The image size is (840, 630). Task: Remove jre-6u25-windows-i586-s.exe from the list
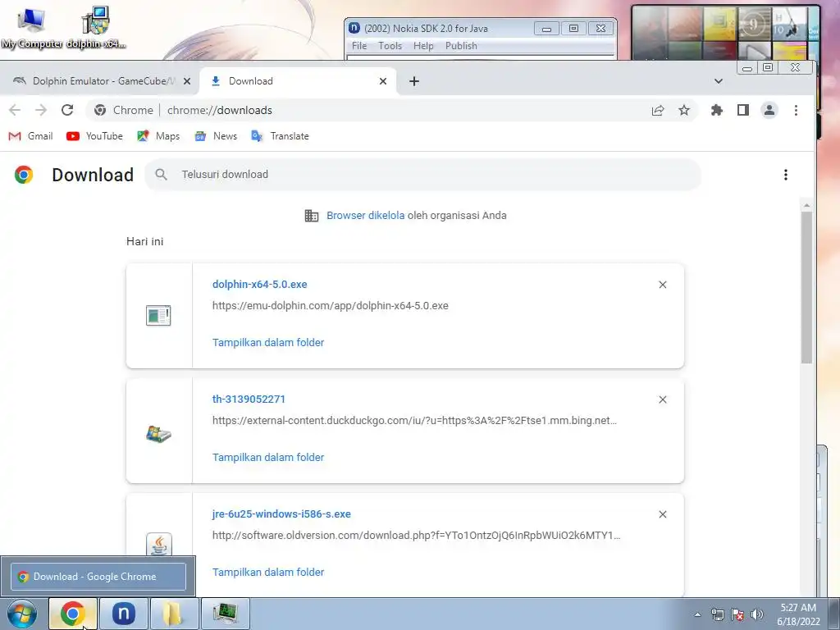(663, 514)
